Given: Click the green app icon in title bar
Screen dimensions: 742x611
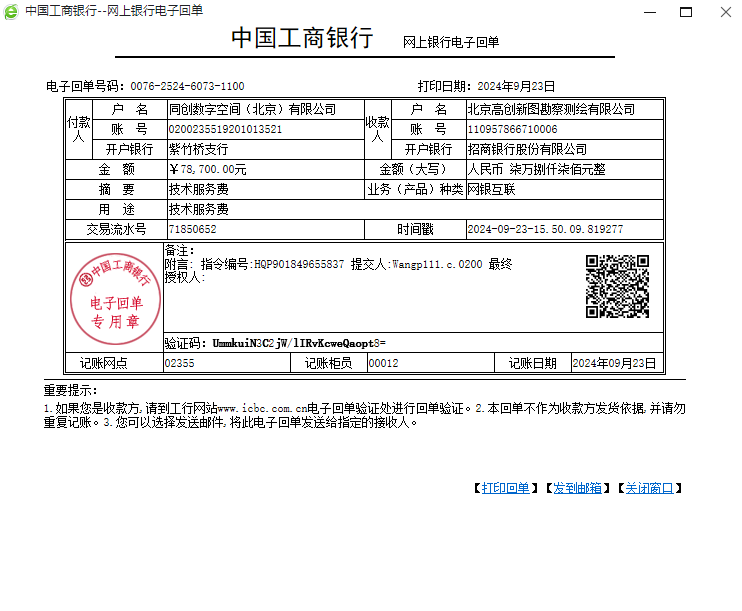Looking at the screenshot, I should click(x=10, y=11).
